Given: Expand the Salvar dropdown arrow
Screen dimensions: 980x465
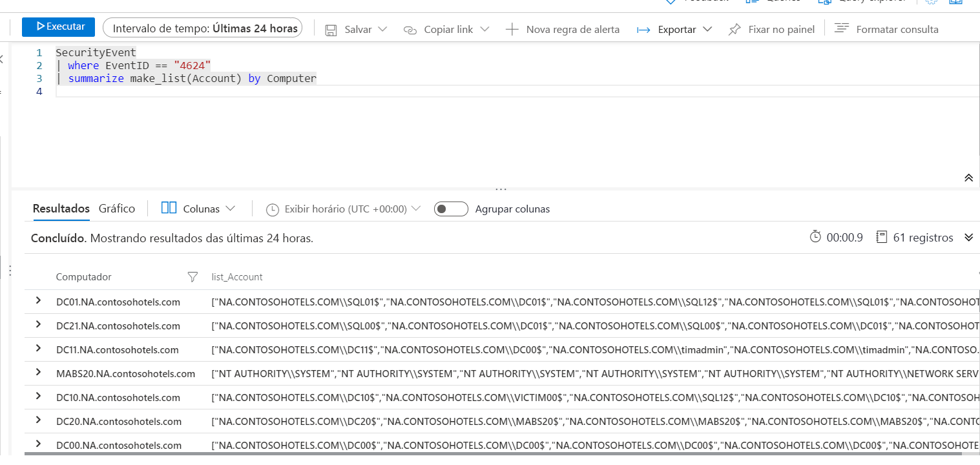Looking at the screenshot, I should 382,29.
